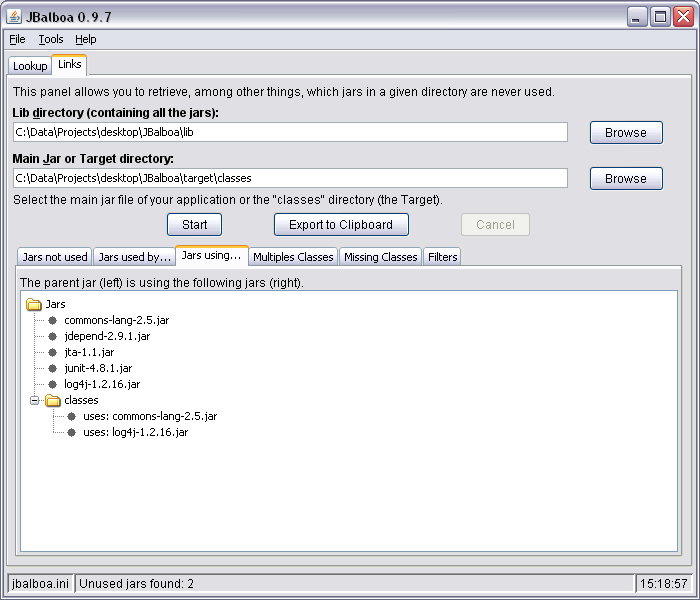This screenshot has height=600, width=700.
Task: Select the classes node label
Action: coord(81,400)
